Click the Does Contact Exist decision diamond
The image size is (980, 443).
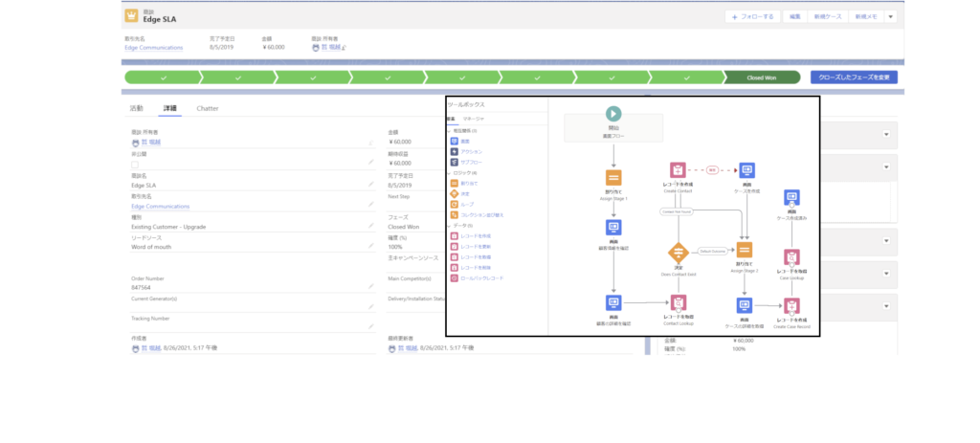[678, 253]
